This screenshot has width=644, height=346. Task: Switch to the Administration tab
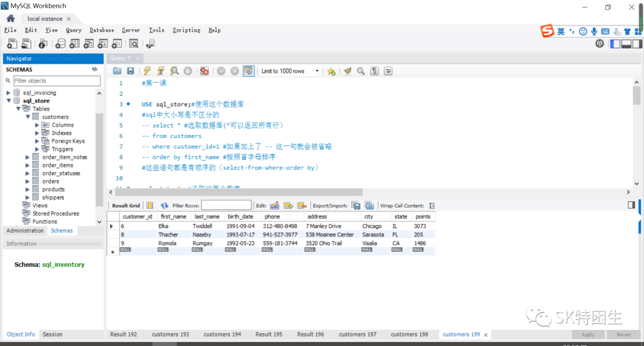click(x=25, y=231)
